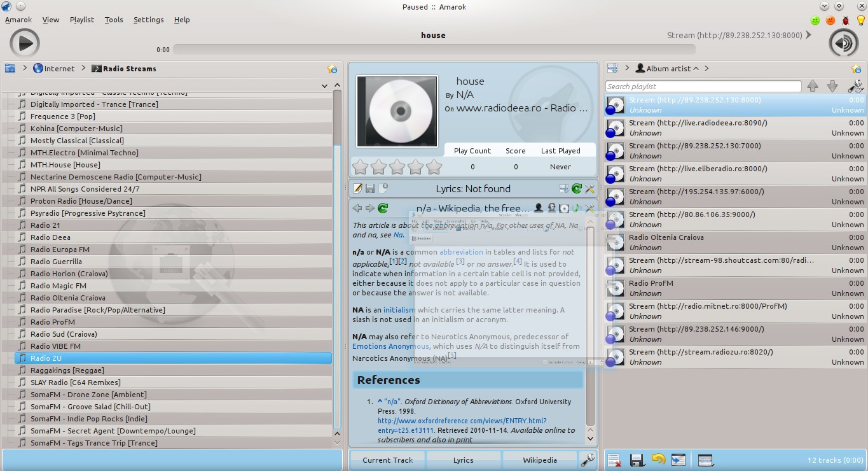Open the Help menu
868x471 pixels.
pos(182,20)
